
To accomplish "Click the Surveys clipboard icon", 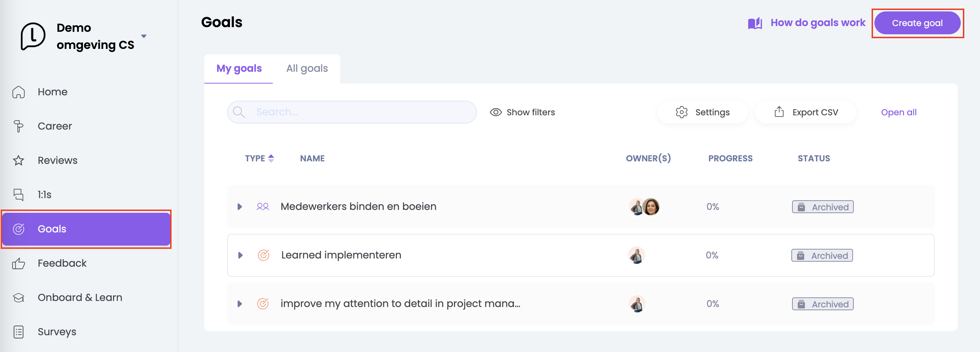I will click(18, 332).
